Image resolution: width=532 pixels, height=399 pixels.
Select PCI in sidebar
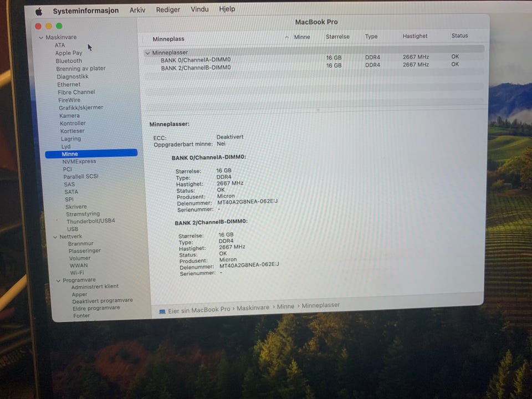click(x=67, y=170)
